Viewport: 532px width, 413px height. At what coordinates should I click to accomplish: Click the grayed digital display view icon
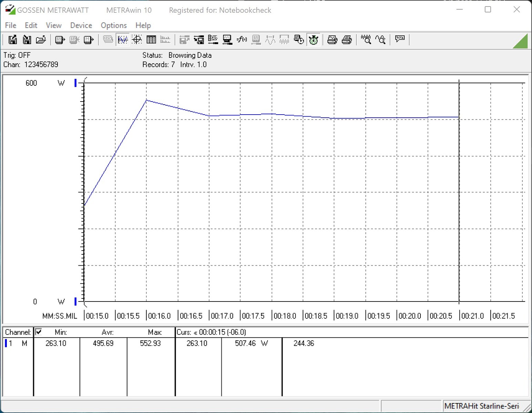point(108,40)
